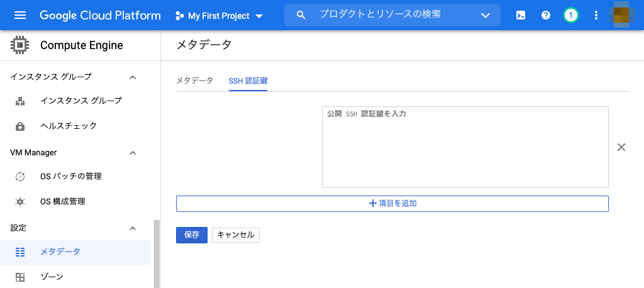
Task: Collapse the インスタンス グループ section
Action: point(133,77)
